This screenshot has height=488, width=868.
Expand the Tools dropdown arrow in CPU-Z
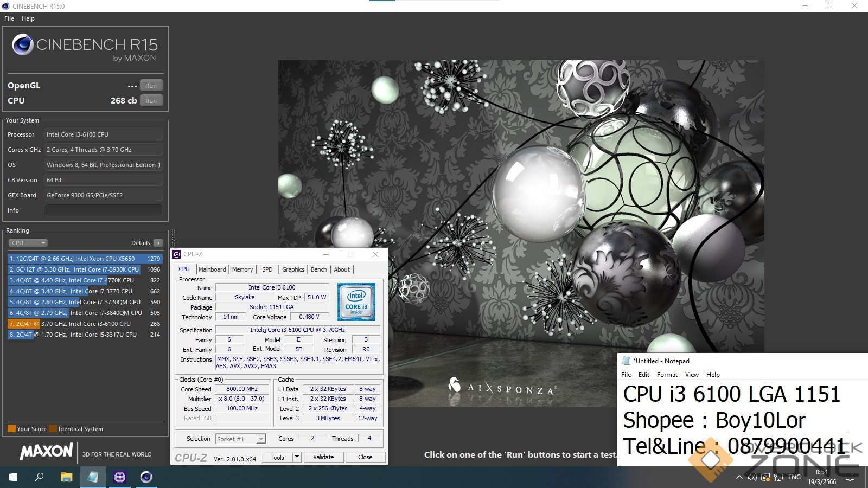click(x=297, y=457)
